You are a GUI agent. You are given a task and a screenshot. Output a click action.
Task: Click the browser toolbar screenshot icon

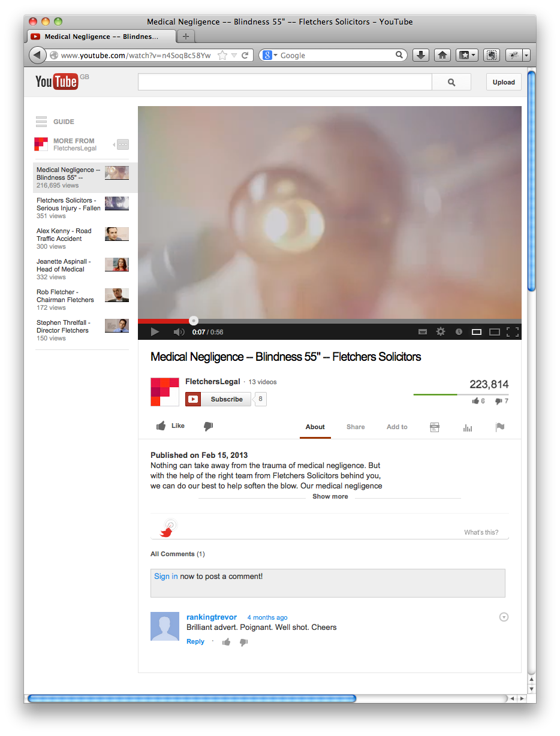pos(491,55)
